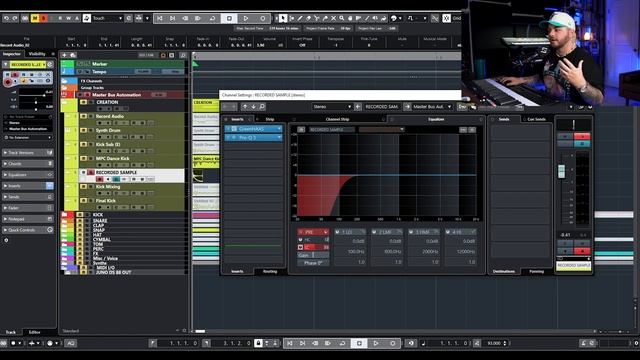The height and width of the screenshot is (360, 640).
Task: Click the redo arrow in top toolbar
Action: [15, 18]
